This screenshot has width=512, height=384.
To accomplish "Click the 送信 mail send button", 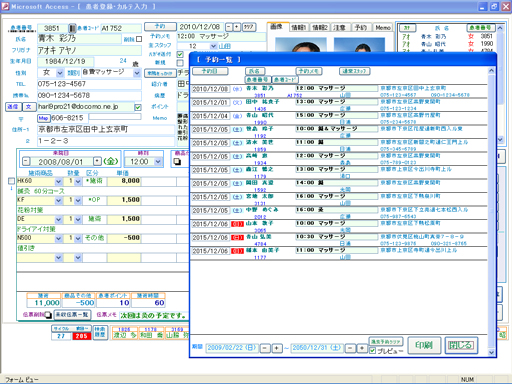I will click(x=13, y=107).
